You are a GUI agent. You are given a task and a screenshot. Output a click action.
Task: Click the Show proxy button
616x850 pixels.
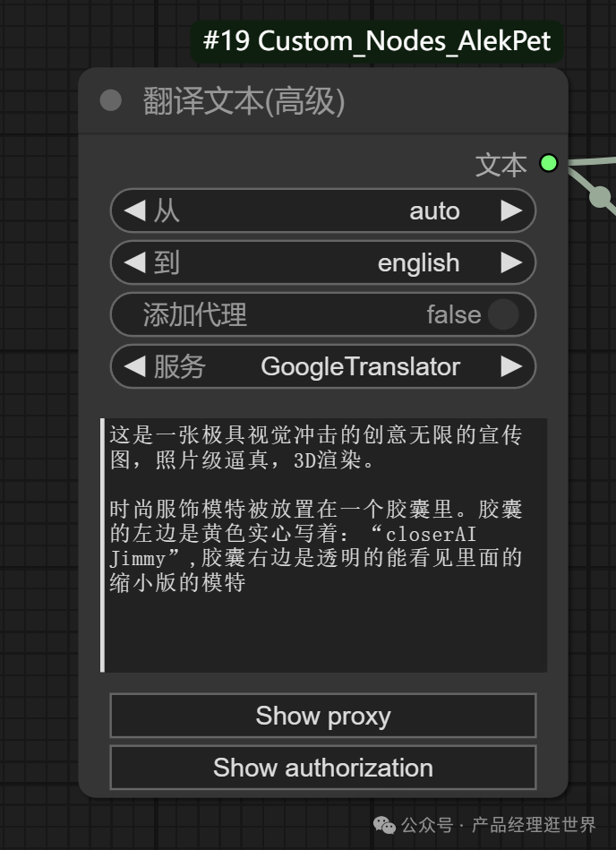tap(323, 716)
